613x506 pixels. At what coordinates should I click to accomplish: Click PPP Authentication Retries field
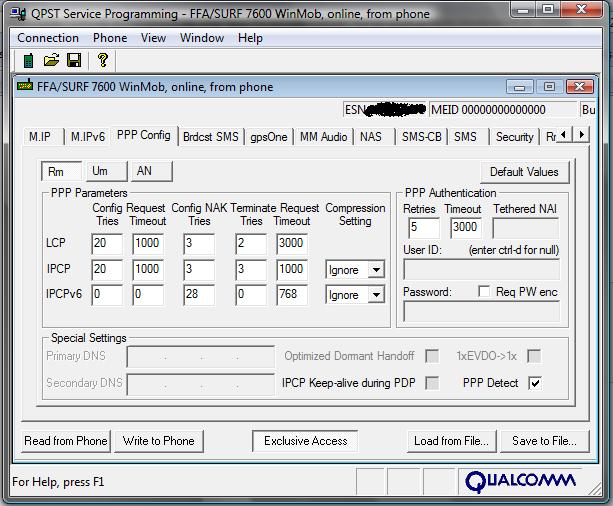tap(424, 228)
